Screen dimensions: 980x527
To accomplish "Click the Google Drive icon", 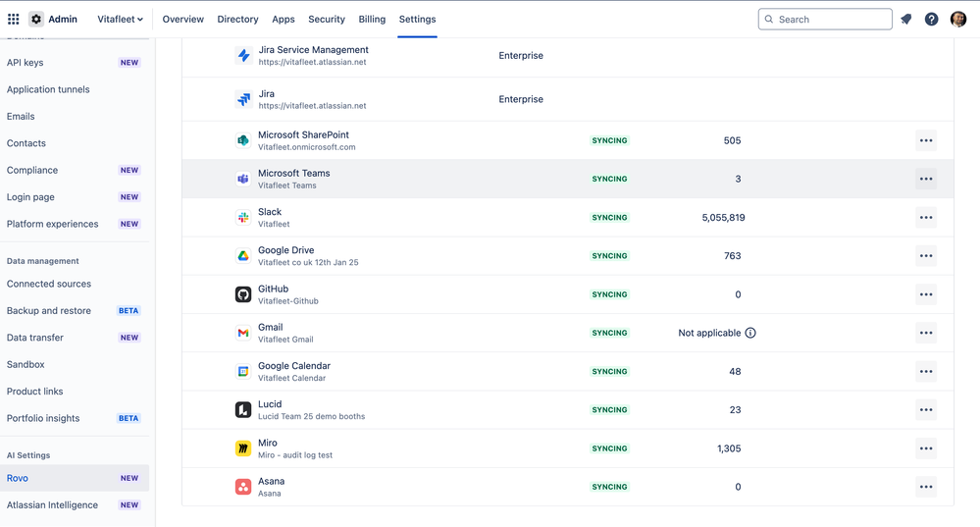I will pyautogui.click(x=243, y=256).
